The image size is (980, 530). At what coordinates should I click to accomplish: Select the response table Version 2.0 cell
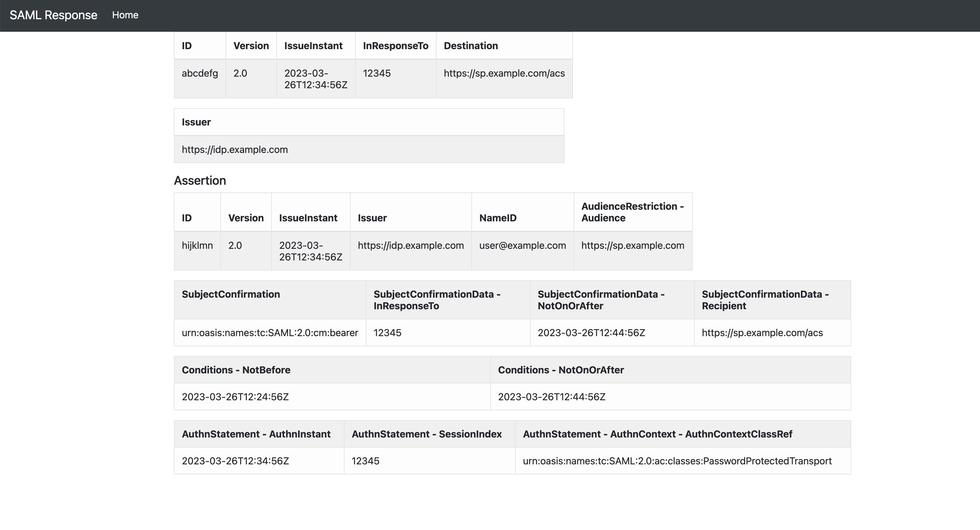[251, 79]
